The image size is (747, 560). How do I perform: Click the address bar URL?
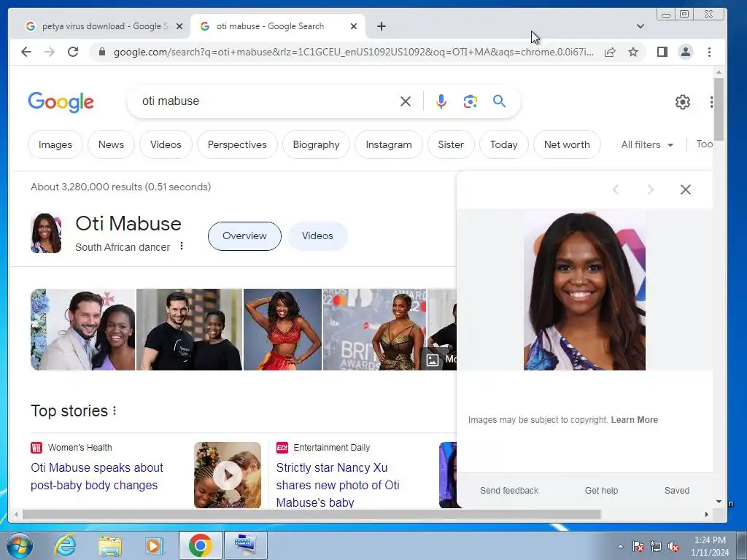(x=354, y=52)
